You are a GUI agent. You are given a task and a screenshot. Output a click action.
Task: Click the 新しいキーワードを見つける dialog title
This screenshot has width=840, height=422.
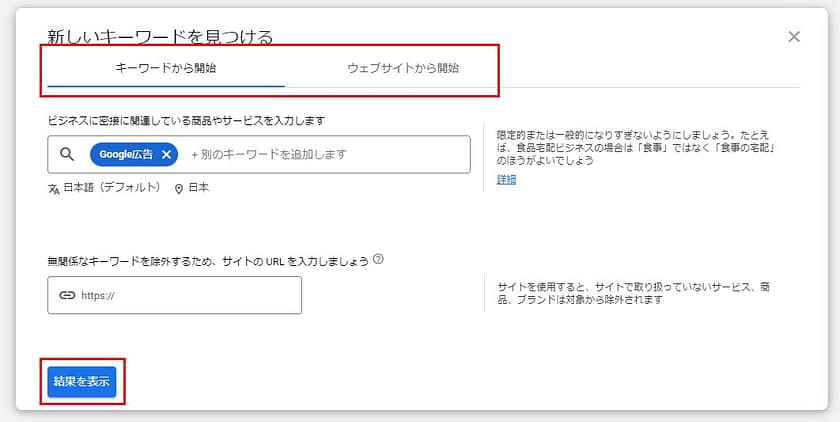[160, 37]
